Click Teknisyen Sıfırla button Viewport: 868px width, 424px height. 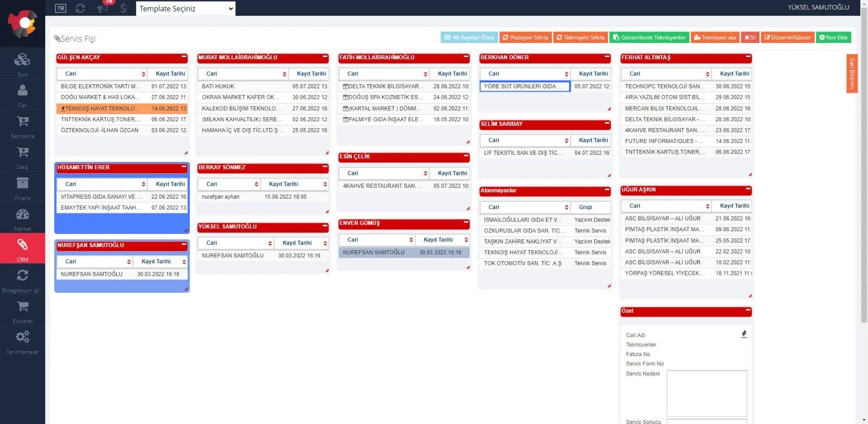coord(580,37)
